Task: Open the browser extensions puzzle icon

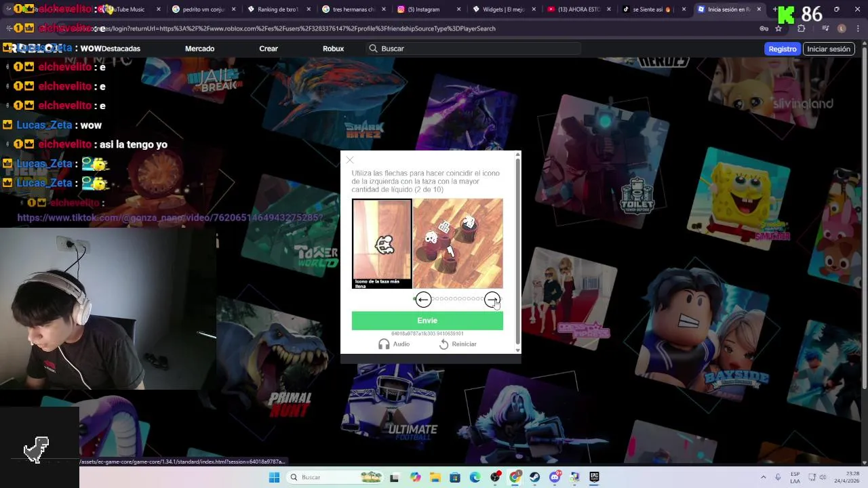Action: [x=802, y=28]
